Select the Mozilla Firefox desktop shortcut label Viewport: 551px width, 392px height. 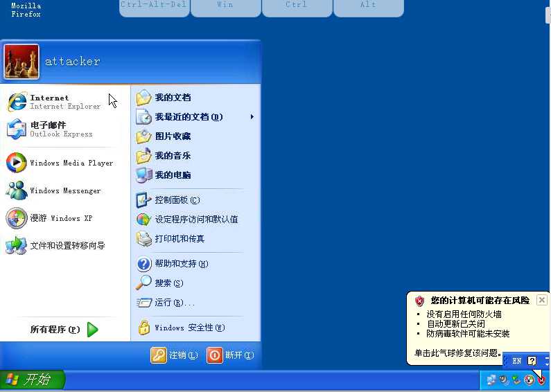coord(26,10)
